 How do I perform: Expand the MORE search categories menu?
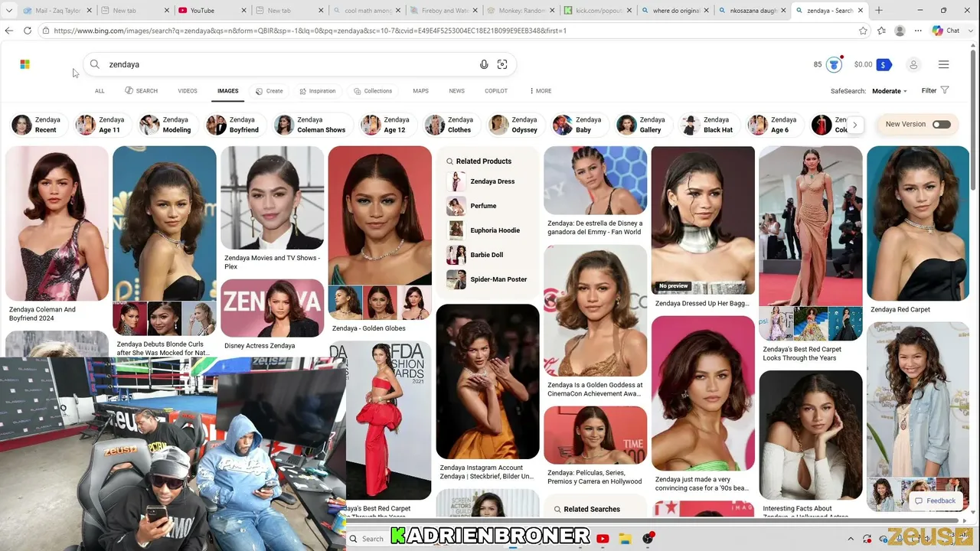click(541, 91)
